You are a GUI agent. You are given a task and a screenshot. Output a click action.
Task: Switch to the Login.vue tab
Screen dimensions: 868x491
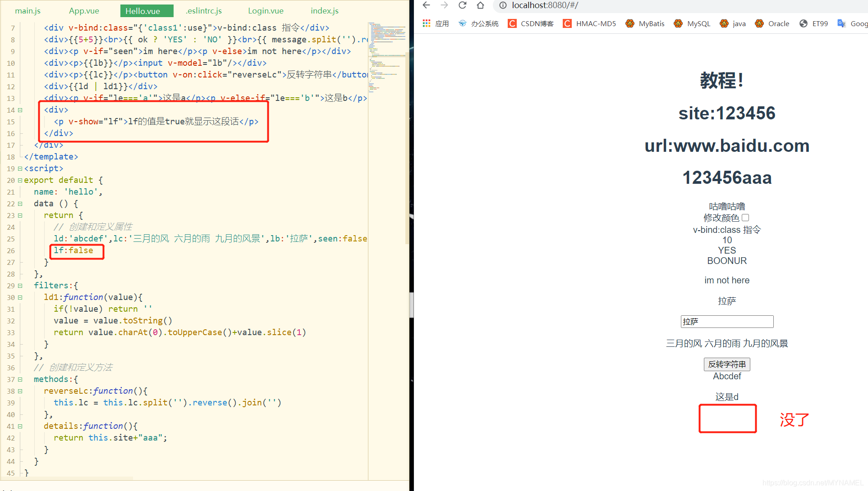[x=266, y=11]
